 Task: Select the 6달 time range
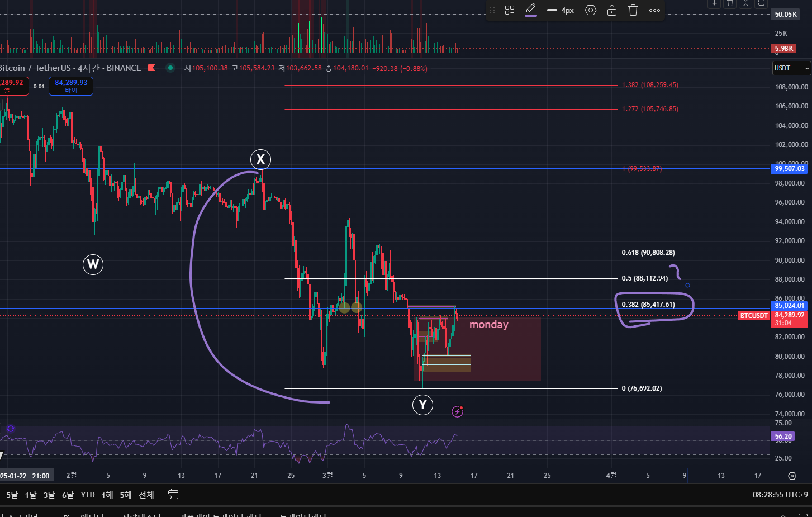68,495
